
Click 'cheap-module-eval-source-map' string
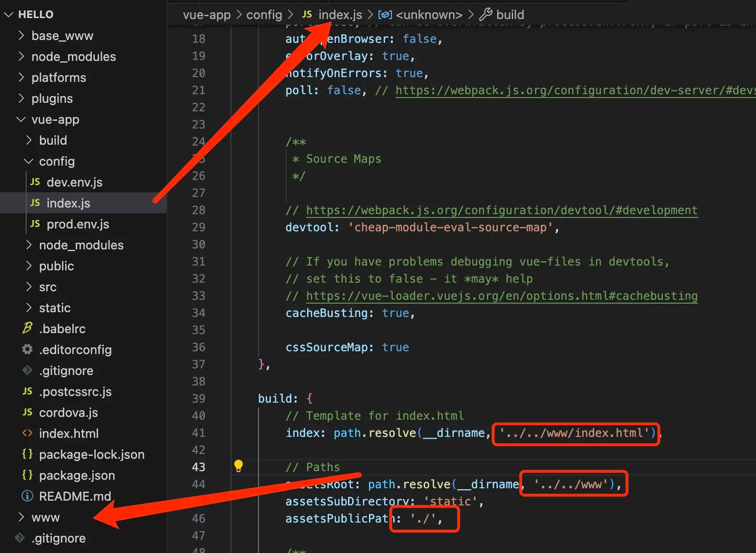coord(450,227)
